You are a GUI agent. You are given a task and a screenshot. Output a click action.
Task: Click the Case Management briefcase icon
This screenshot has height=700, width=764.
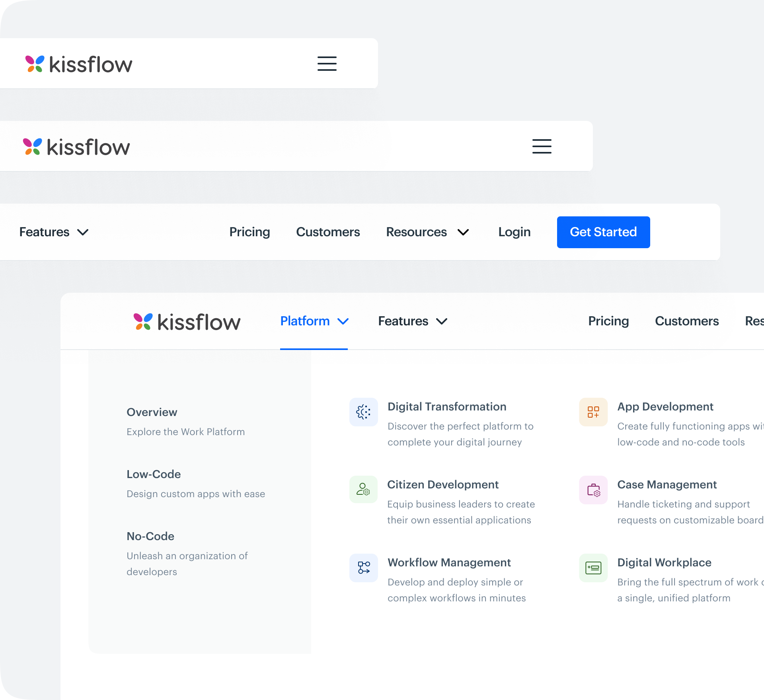coord(593,490)
